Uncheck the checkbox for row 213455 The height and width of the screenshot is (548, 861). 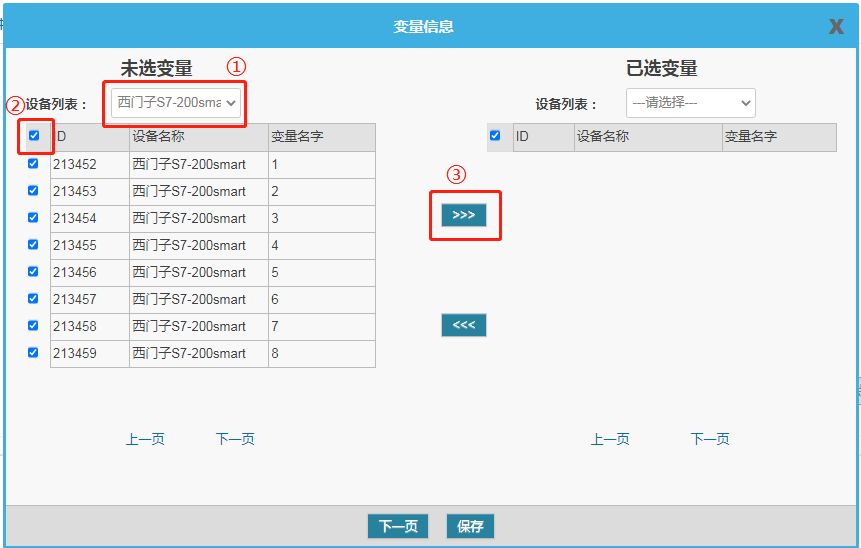(33, 245)
